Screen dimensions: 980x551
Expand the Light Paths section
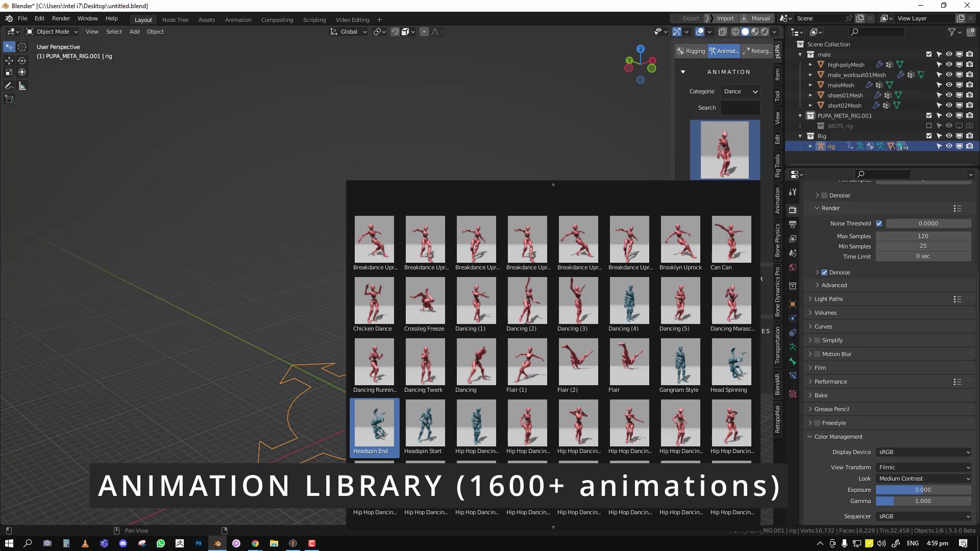click(x=828, y=299)
